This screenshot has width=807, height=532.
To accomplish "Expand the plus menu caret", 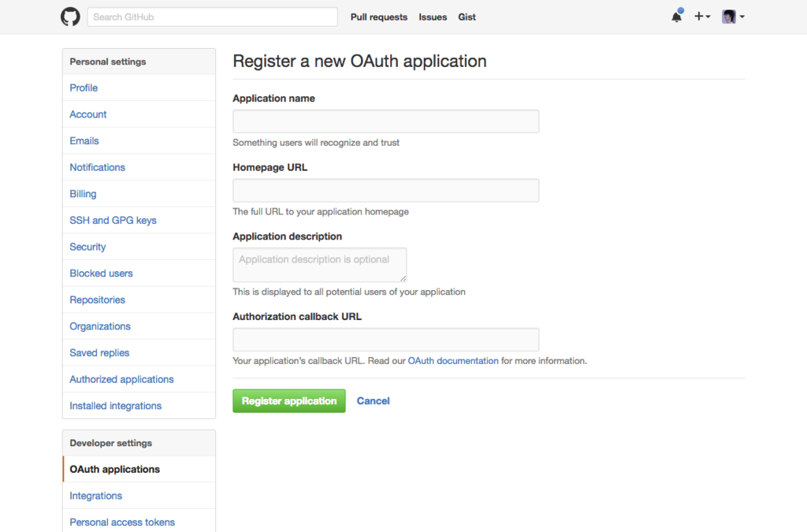I will point(707,17).
